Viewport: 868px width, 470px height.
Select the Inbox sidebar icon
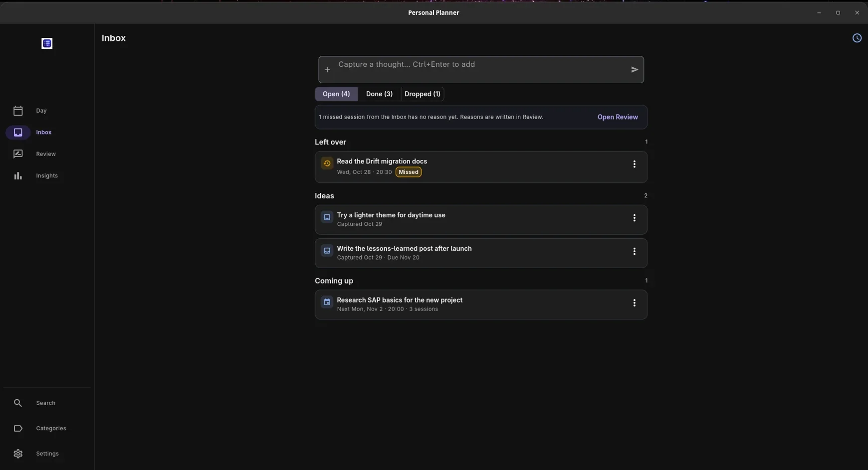(x=18, y=132)
